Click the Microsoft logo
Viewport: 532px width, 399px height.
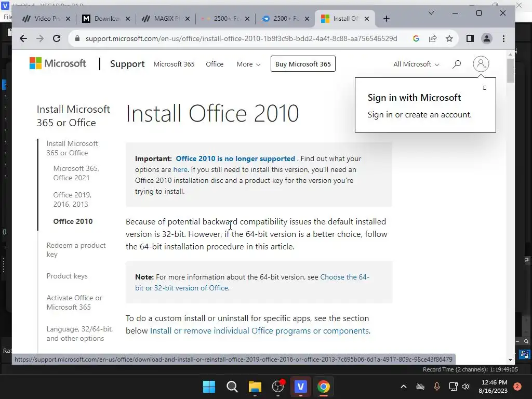pyautogui.click(x=57, y=63)
